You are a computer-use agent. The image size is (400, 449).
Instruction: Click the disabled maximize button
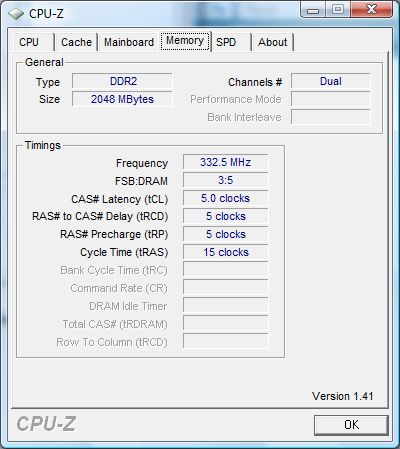click(338, 10)
